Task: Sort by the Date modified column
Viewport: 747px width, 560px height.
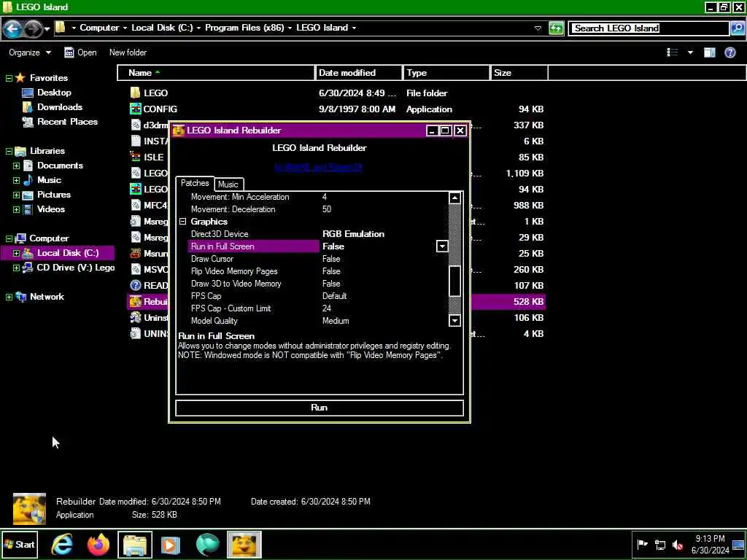Action: click(x=359, y=73)
